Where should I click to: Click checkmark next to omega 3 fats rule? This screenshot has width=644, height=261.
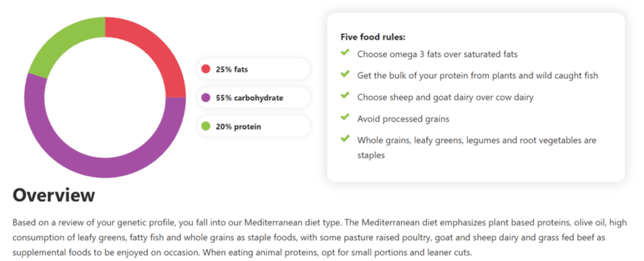click(345, 52)
